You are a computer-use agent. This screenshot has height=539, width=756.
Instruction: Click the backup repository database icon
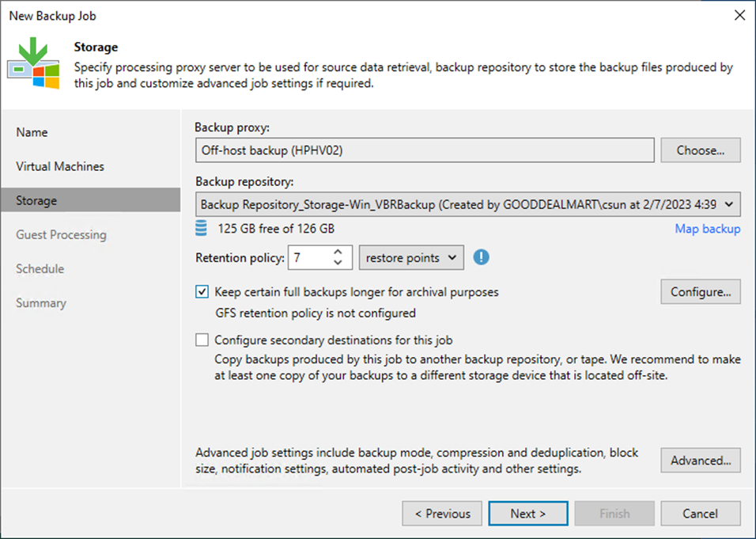[201, 228]
